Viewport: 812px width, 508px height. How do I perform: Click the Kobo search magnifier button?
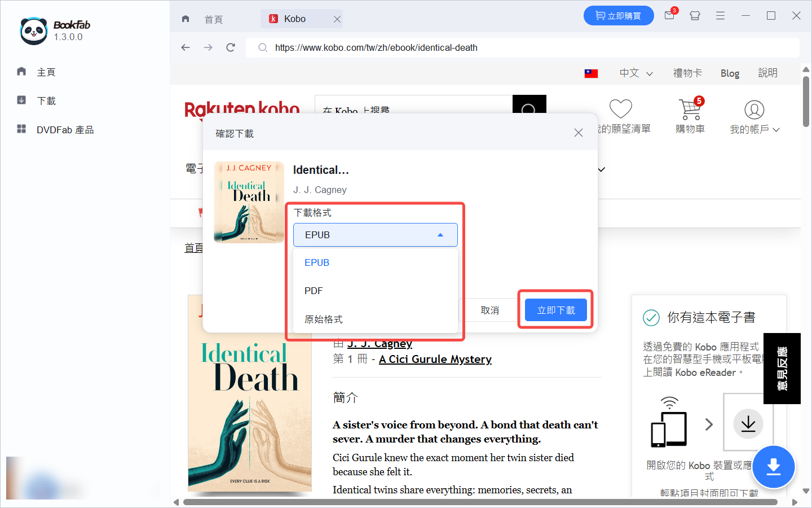[529, 104]
